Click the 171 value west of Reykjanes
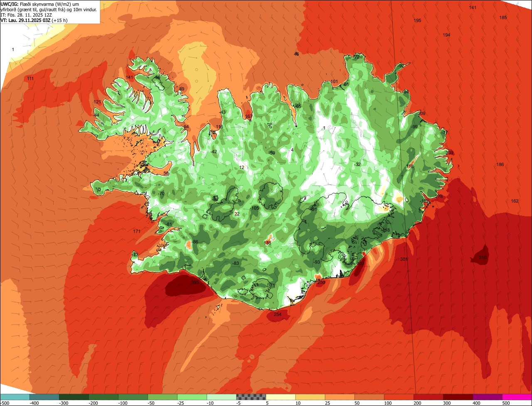 137,231
